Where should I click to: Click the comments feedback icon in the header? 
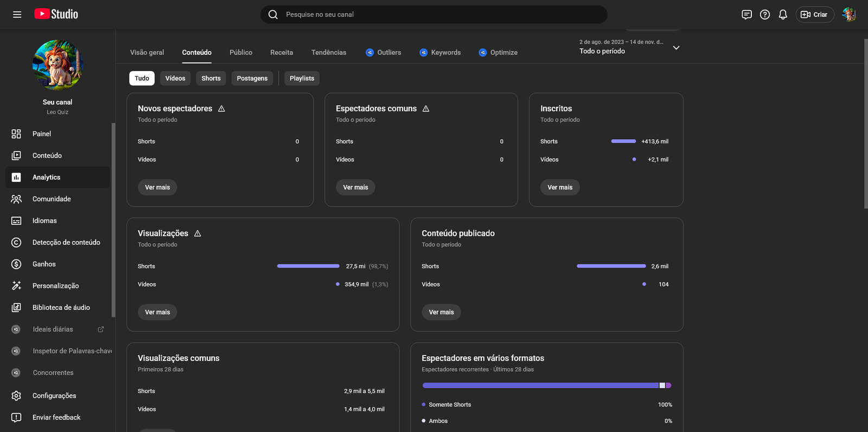(x=747, y=15)
